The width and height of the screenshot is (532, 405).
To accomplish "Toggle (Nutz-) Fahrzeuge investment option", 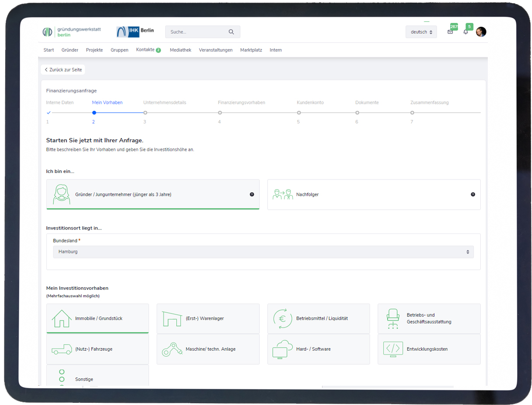I will [98, 349].
